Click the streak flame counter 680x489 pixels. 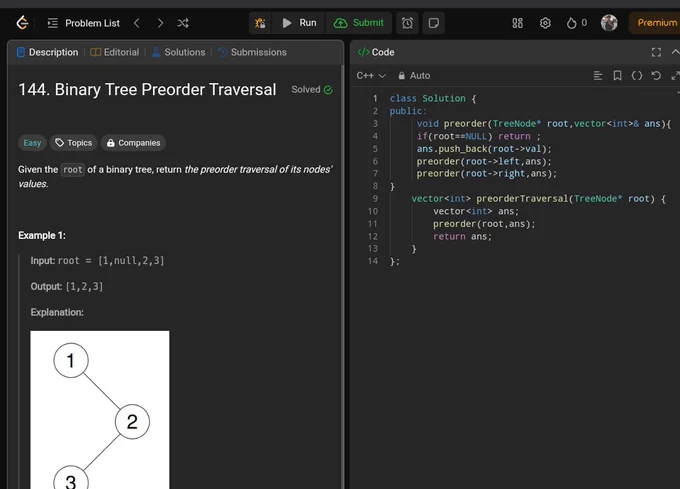577,23
